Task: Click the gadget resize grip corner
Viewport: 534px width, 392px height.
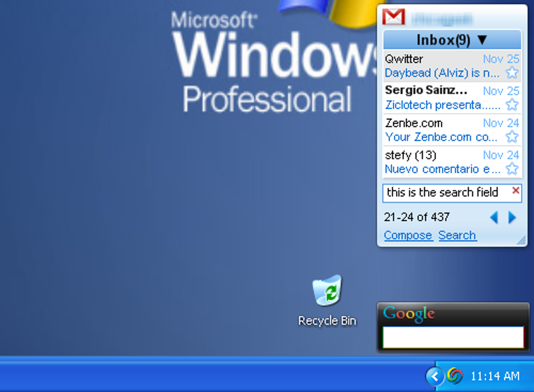Action: point(521,240)
